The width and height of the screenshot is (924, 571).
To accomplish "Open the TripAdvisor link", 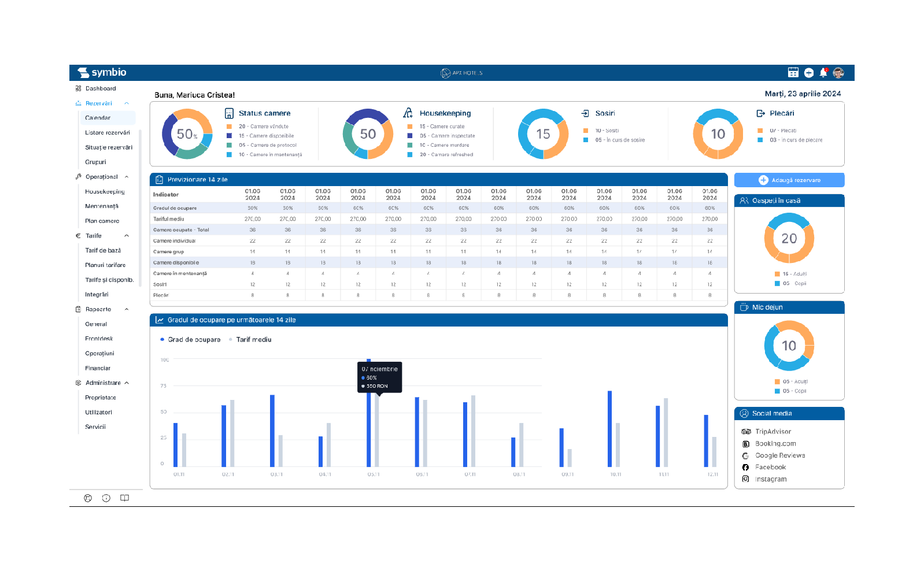I will coord(773,432).
